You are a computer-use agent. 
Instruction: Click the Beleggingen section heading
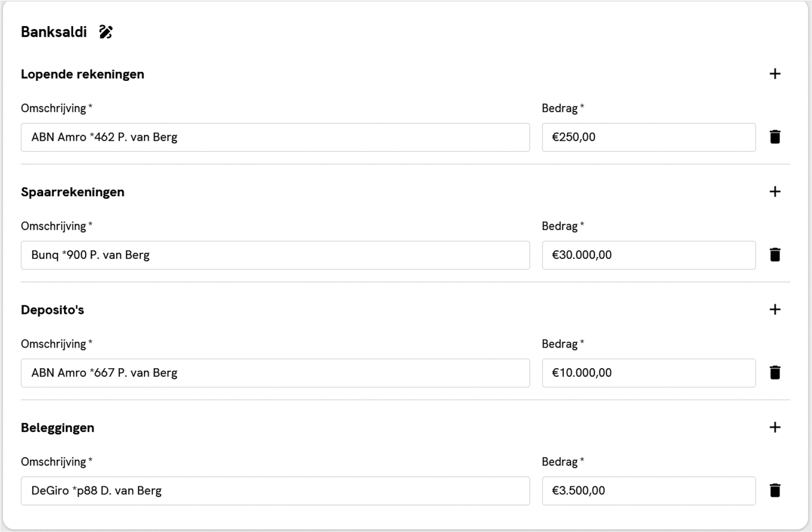(x=57, y=427)
